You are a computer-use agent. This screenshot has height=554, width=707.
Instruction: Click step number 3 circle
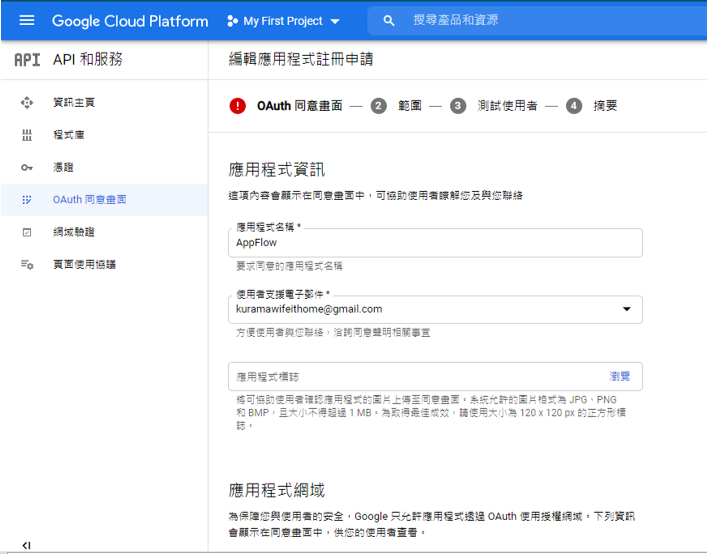(x=458, y=106)
